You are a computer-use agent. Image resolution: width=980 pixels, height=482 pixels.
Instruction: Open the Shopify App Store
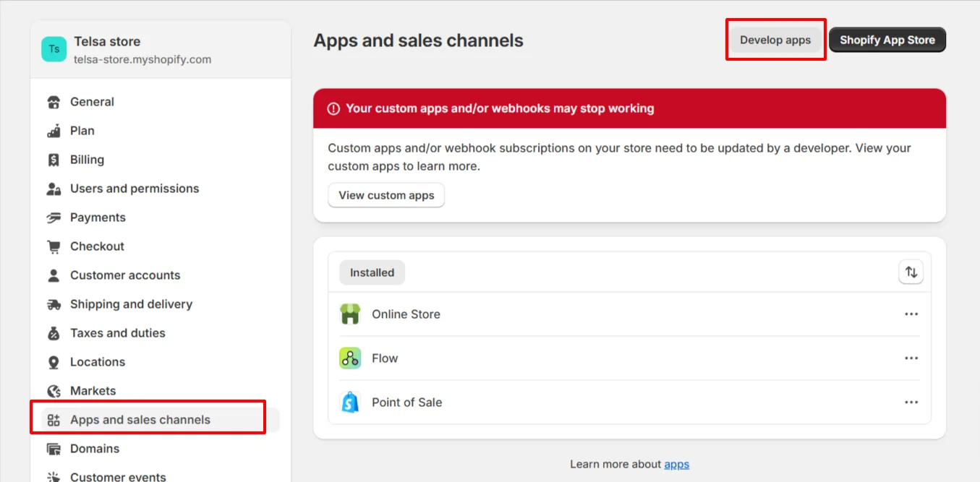coord(887,40)
